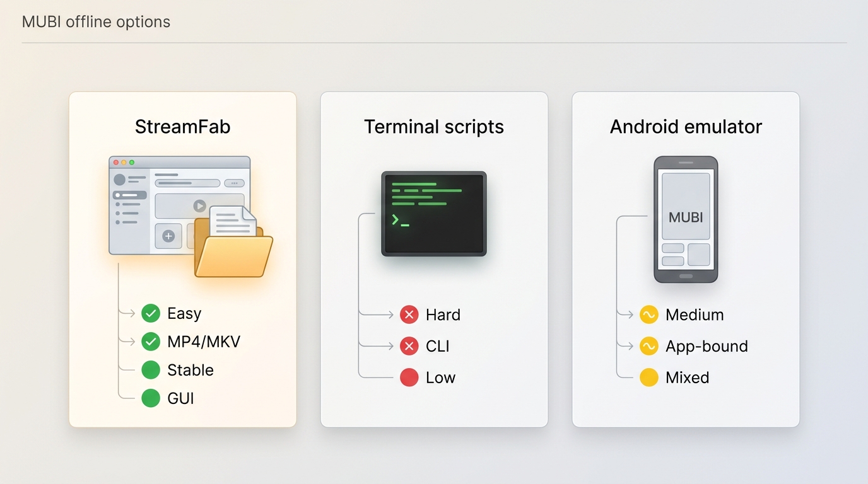Click the Hard label
Viewport: 868px width, 484px height.
(443, 314)
